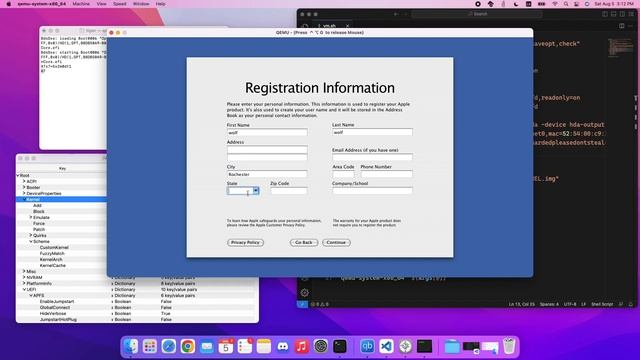
Task: Click the Area Code field
Action: point(343,174)
